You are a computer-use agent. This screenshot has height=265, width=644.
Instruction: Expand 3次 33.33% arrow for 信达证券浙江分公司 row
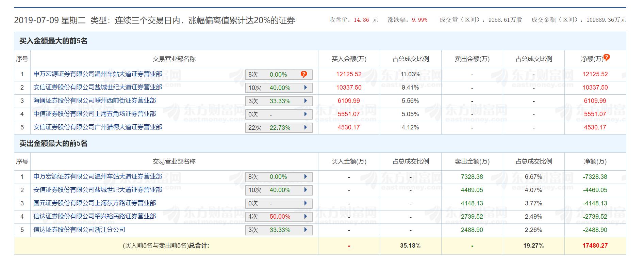[306, 230]
